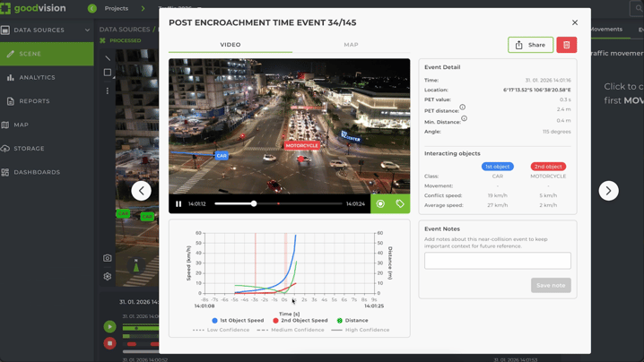Close the Post Encroachment Time Event dialog
Screen dimensions: 644x362
pyautogui.click(x=575, y=22)
